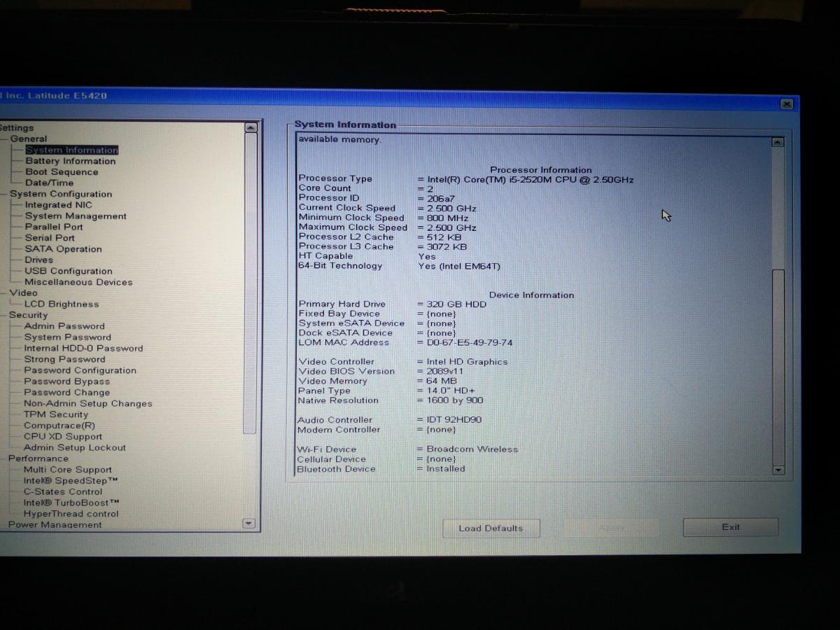
Task: Click System Information panel scroll-up arrow
Action: point(777,142)
